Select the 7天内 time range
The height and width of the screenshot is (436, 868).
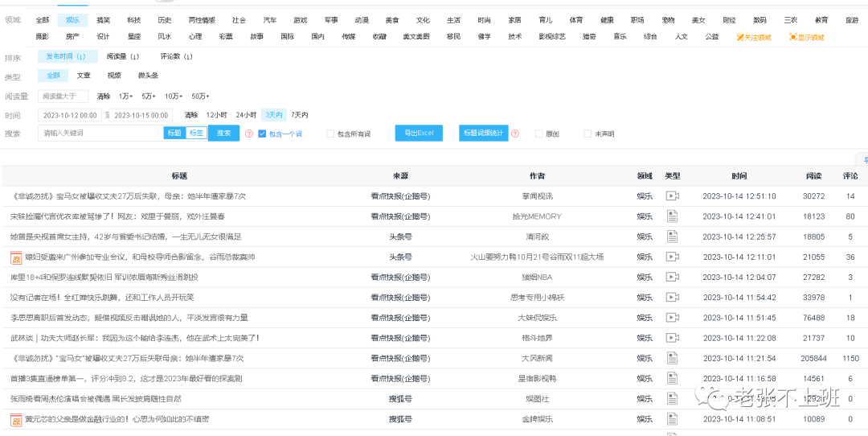coord(300,115)
